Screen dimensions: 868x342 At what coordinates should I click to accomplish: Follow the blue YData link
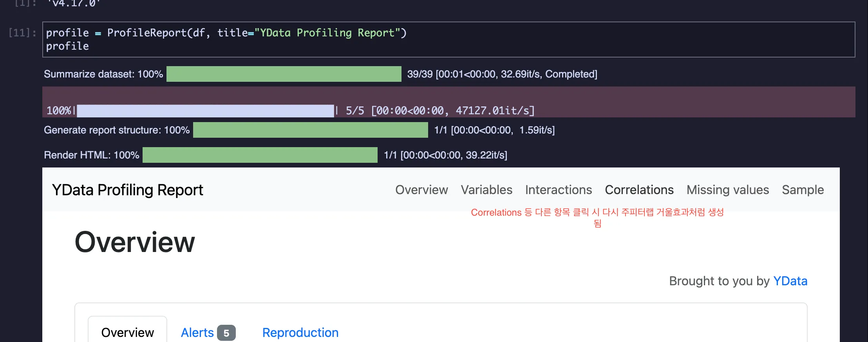click(790, 281)
